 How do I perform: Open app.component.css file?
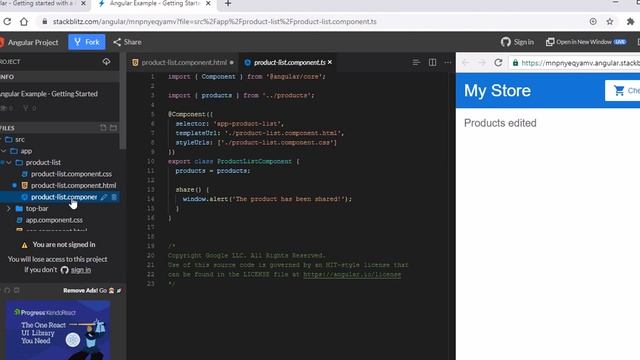(x=54, y=220)
